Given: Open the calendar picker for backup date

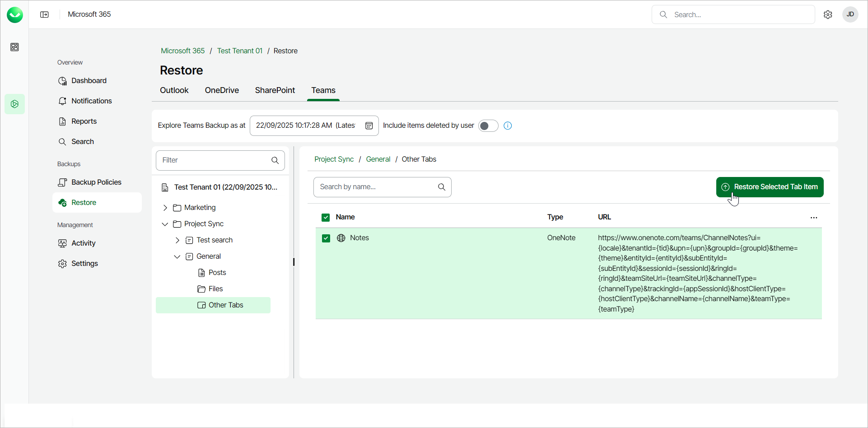Looking at the screenshot, I should tap(369, 126).
